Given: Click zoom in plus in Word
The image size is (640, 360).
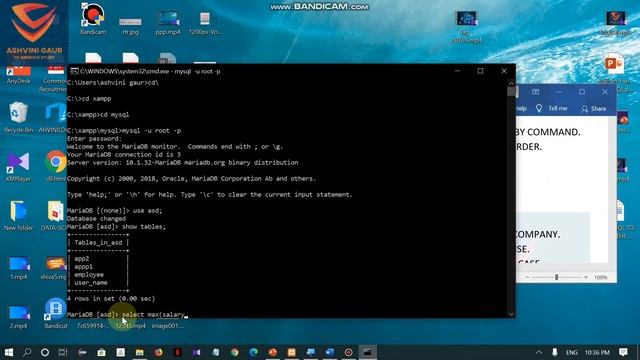Looking at the screenshot, I should [585, 277].
